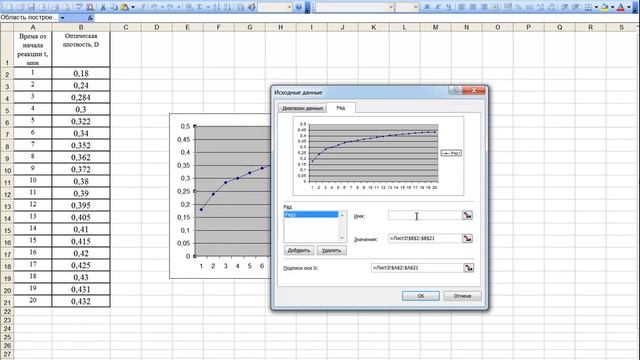Click the Cut scissors icon

103,7
